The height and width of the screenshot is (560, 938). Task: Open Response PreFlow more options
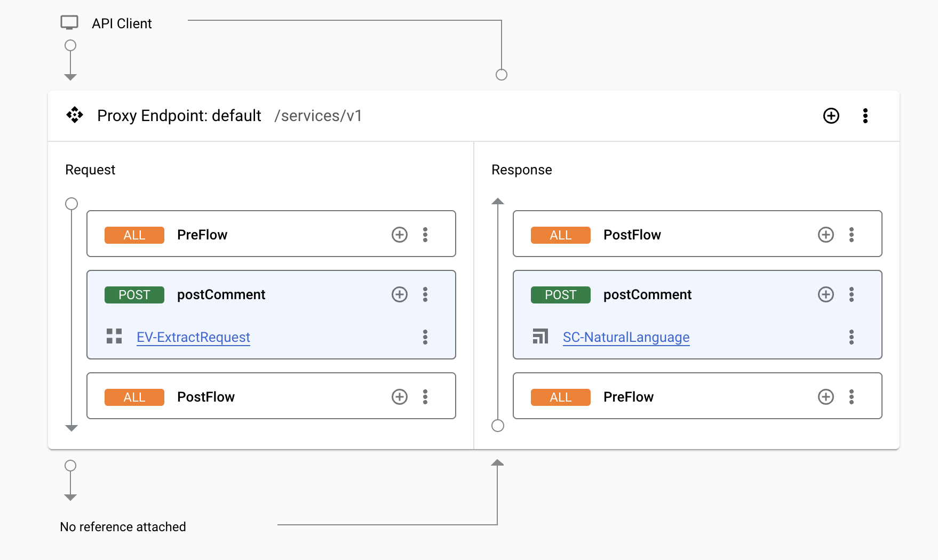tap(852, 397)
